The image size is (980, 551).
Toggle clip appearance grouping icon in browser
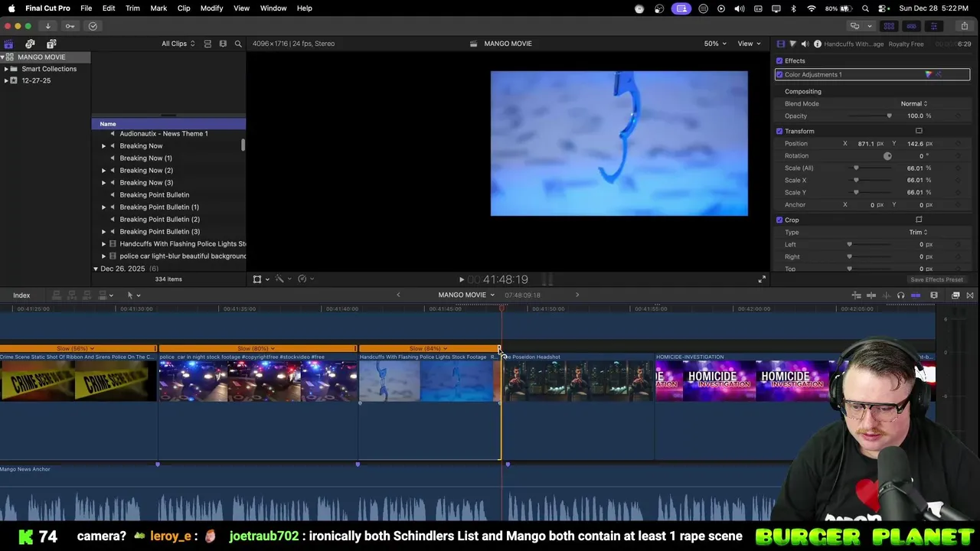[x=207, y=44]
